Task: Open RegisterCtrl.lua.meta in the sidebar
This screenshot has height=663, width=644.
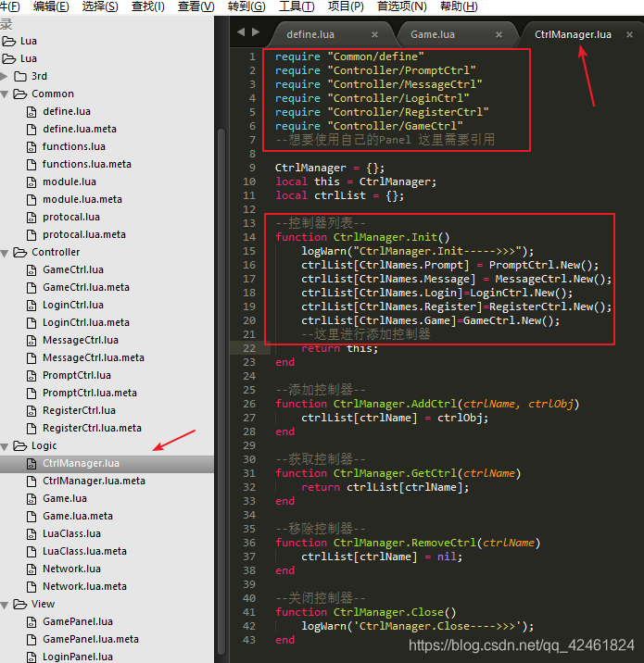Action: [x=92, y=429]
